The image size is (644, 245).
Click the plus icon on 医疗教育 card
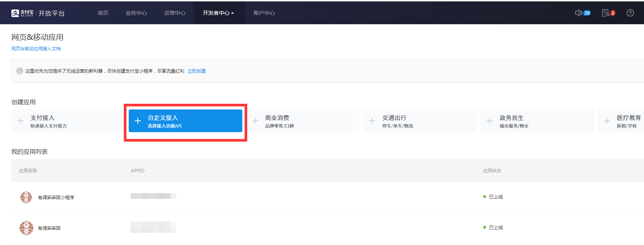[x=607, y=121]
